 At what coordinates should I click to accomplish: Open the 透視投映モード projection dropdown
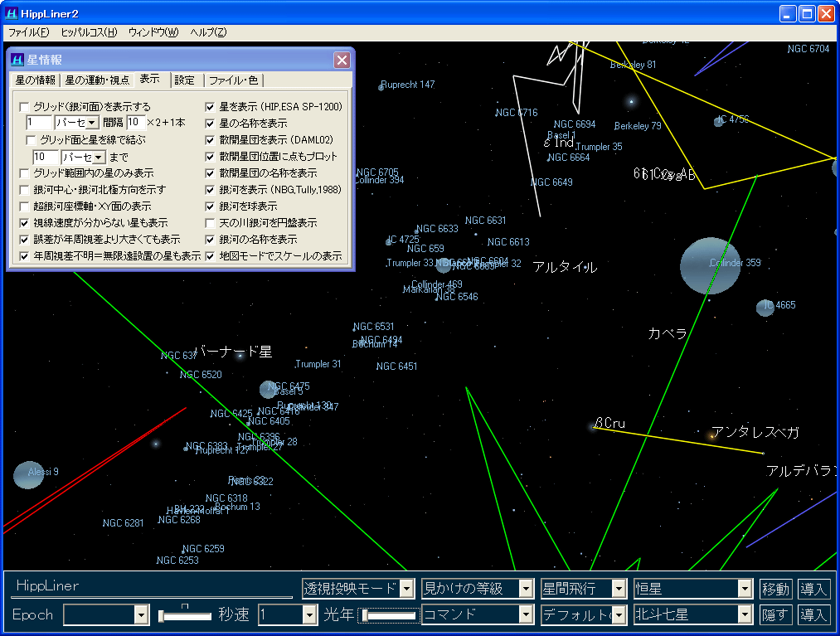tap(406, 589)
